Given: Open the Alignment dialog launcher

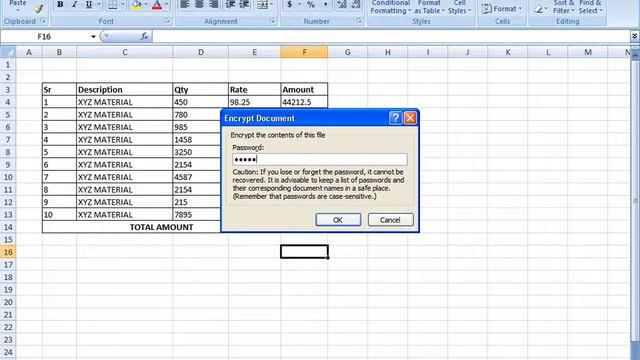Looking at the screenshot, I should pos(273,21).
